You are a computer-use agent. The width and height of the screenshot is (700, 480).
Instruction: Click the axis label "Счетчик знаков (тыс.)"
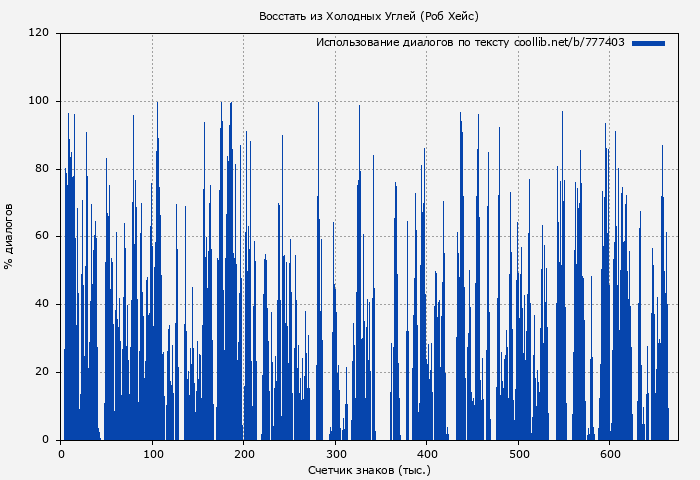pyautogui.click(x=369, y=469)
